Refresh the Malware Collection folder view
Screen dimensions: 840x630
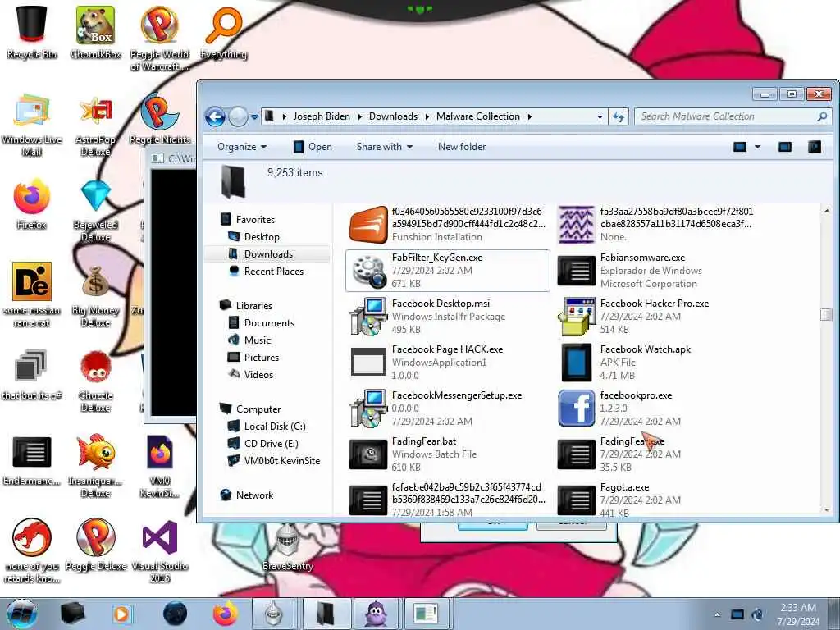click(x=619, y=116)
